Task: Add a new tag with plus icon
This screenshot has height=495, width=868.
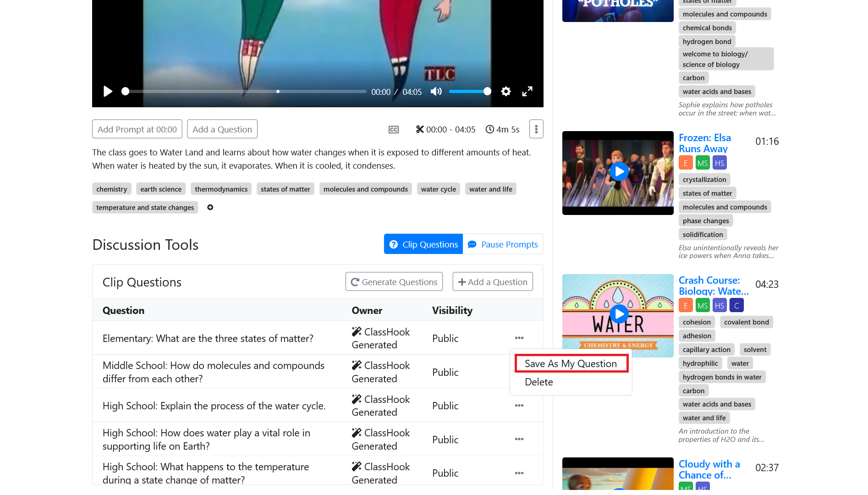Action: (x=210, y=207)
